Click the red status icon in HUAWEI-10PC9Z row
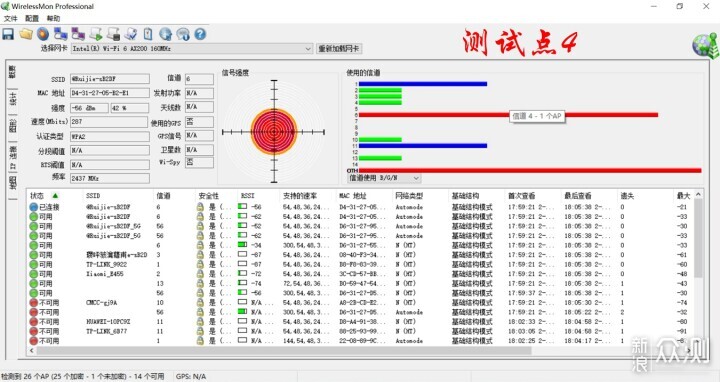The height and width of the screenshot is (382, 720). (x=34, y=322)
